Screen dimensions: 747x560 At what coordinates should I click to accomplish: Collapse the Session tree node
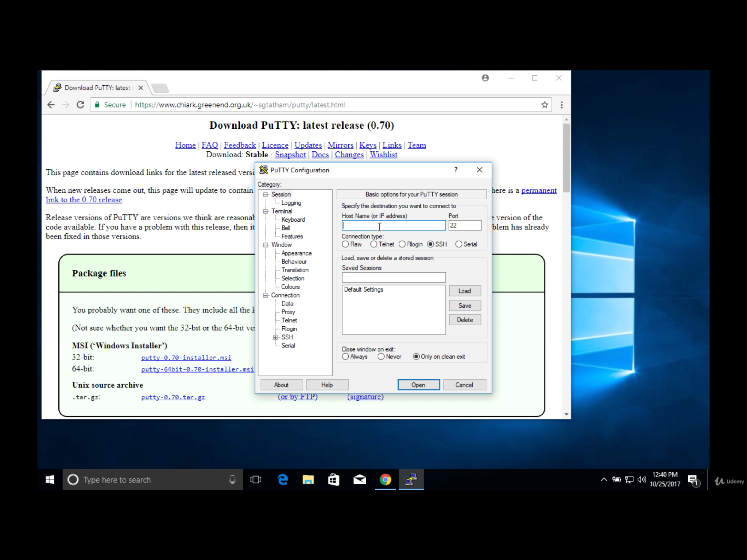pyautogui.click(x=266, y=195)
